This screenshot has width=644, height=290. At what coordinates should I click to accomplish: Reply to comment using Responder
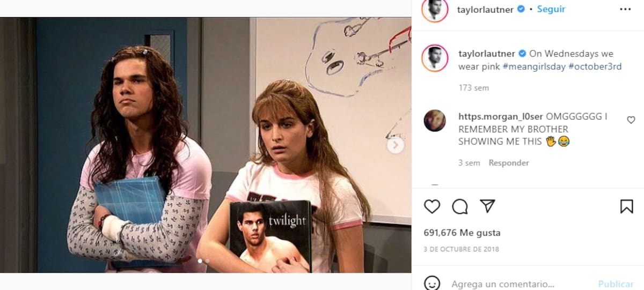(509, 162)
